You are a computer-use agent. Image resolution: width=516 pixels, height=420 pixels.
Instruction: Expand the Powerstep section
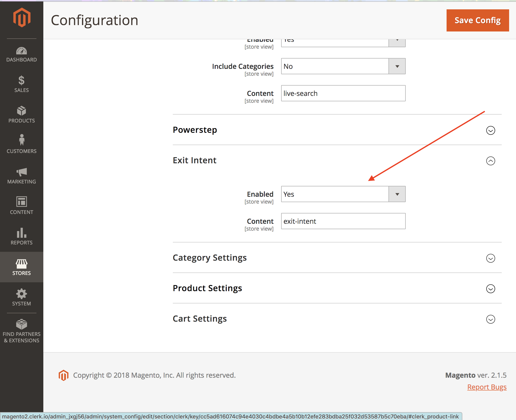[490, 130]
